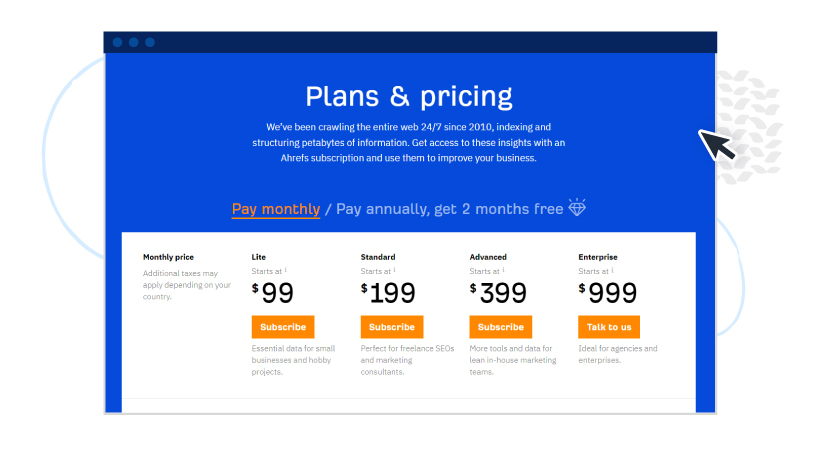Subscribe to the Lite plan

pos(283,327)
